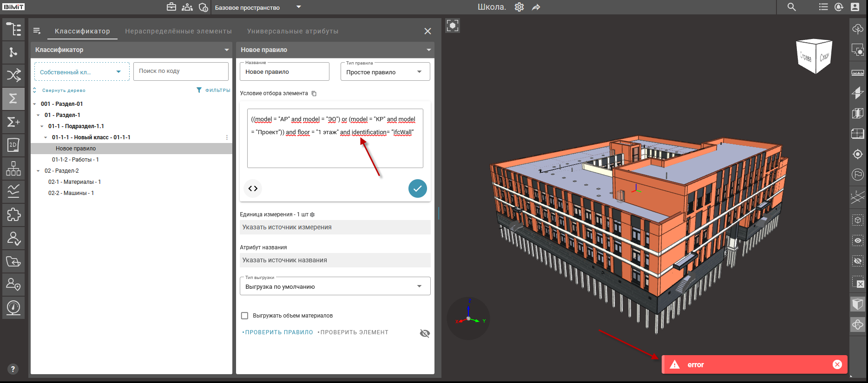Screen dimensions: 868x383
Task: Click the Поиск по коду search field
Action: pos(181,71)
